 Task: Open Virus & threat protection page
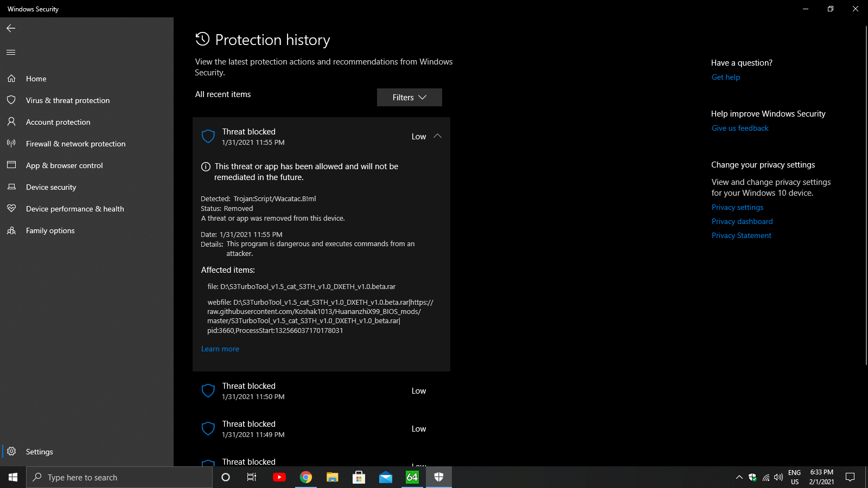coord(87,100)
